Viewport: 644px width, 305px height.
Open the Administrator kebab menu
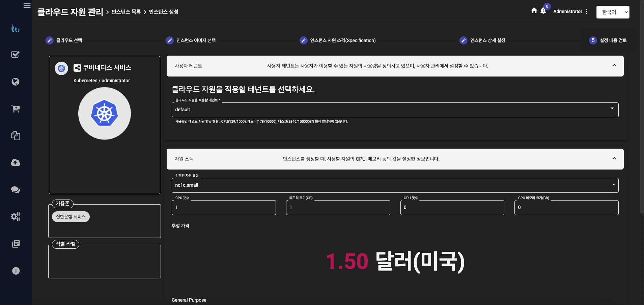tap(586, 11)
